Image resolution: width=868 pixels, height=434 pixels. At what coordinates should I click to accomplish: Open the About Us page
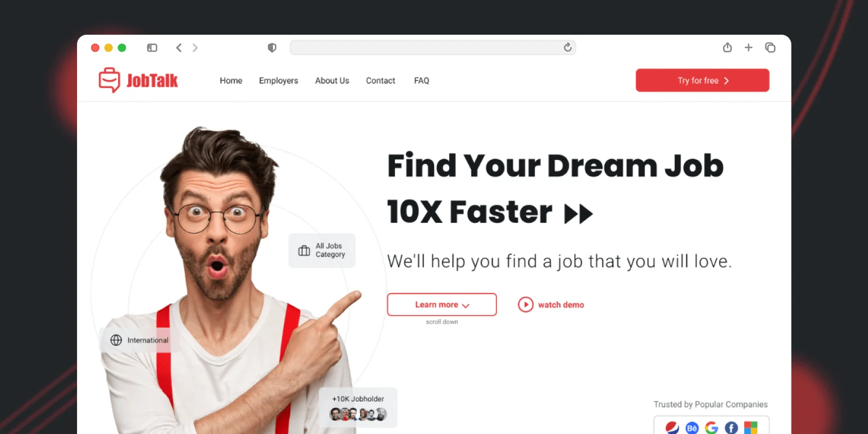[332, 80]
